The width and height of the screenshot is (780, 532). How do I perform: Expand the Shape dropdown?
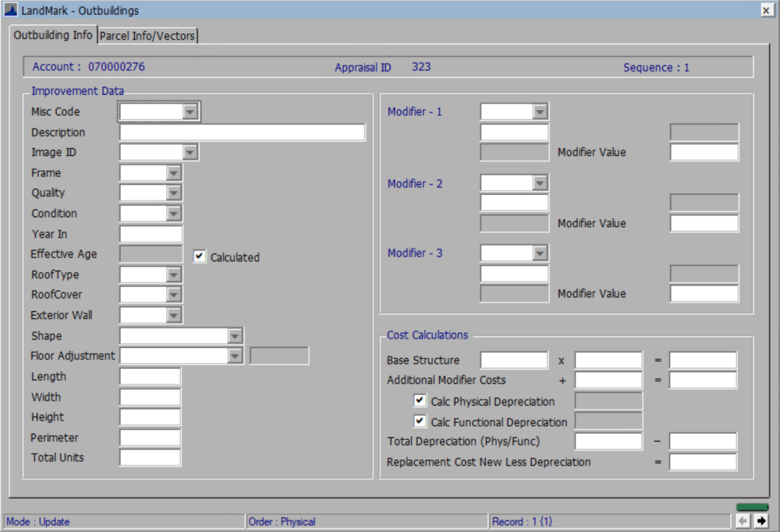[x=235, y=335]
